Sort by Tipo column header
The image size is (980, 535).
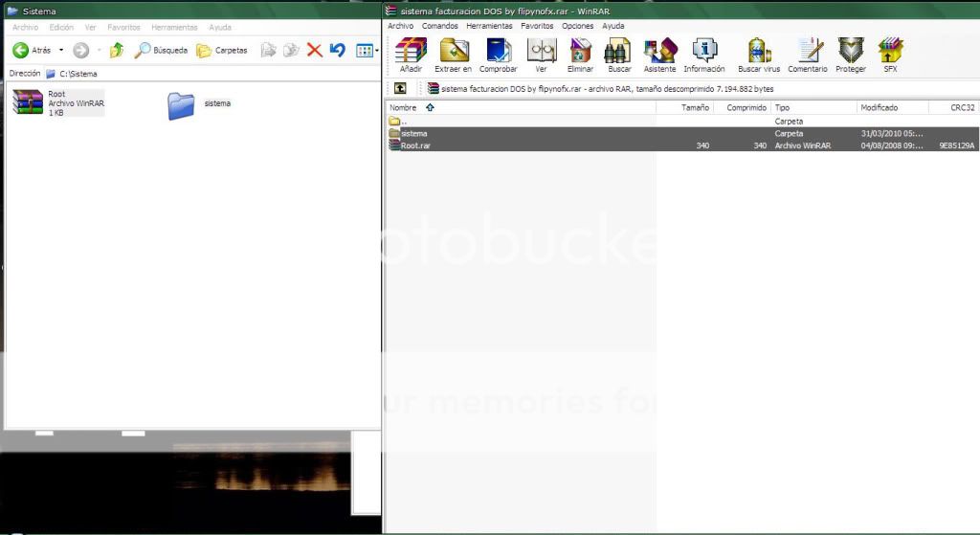tap(813, 107)
